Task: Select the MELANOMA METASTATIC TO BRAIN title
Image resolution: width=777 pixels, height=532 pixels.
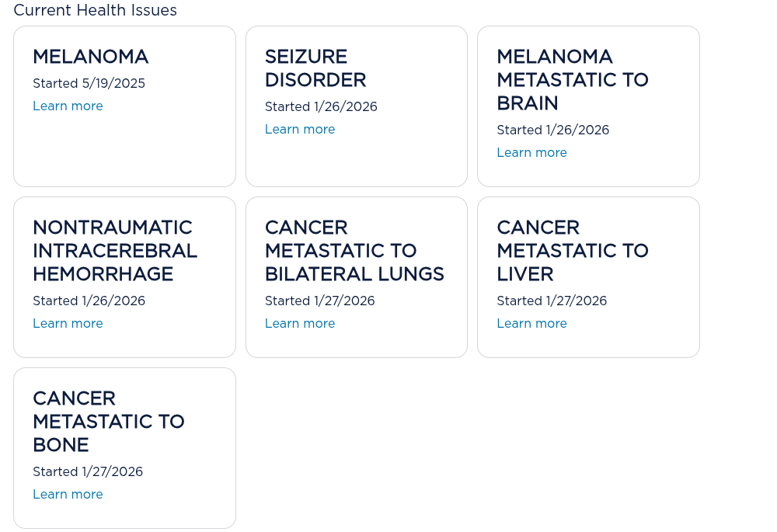Action: [x=573, y=80]
